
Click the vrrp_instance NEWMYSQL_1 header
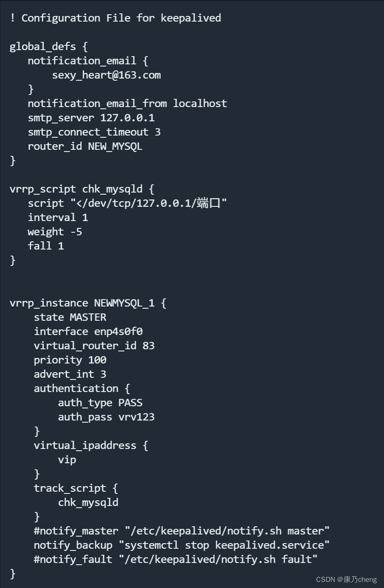[88, 303]
